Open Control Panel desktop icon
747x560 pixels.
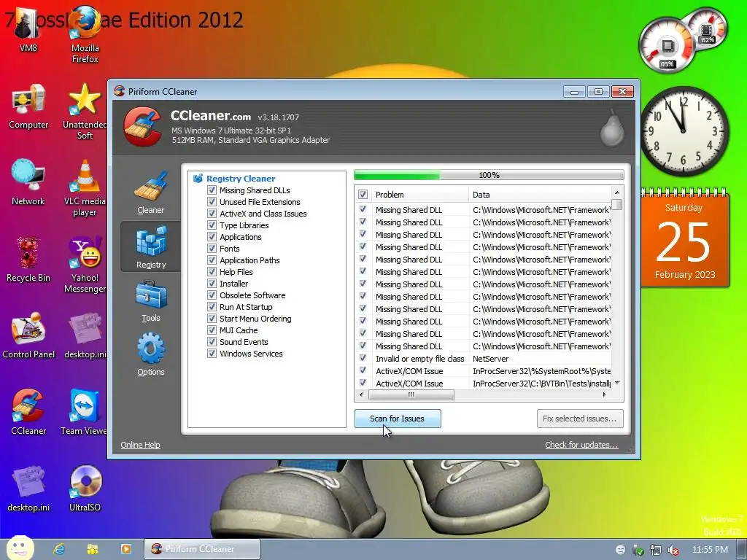[28, 336]
